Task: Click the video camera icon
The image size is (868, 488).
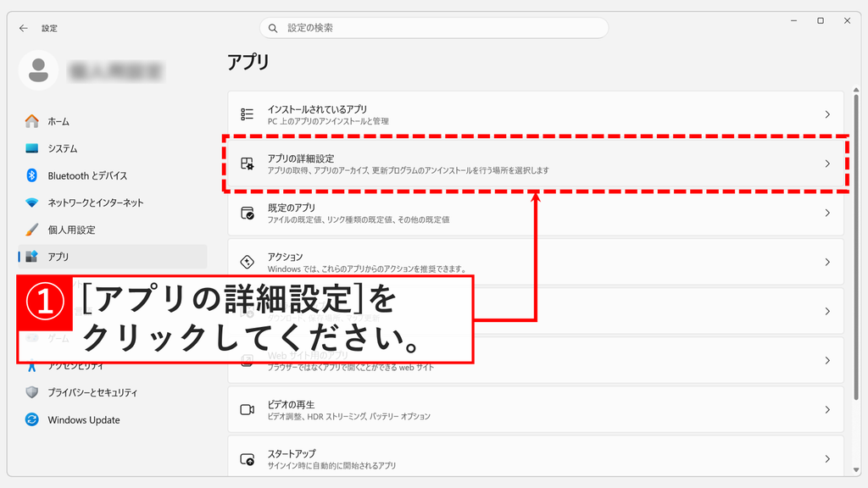Action: click(247, 410)
